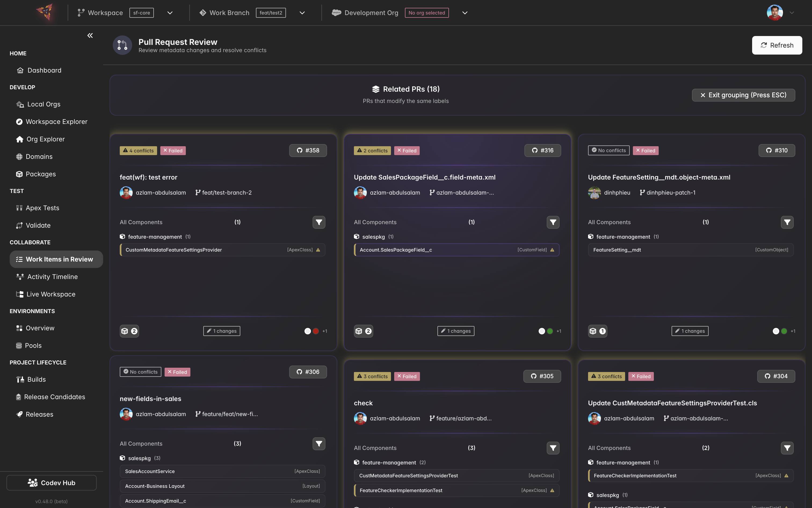Screen dimensions: 812x508
Task: Click green status dot on PR #316
Action: click(550, 331)
